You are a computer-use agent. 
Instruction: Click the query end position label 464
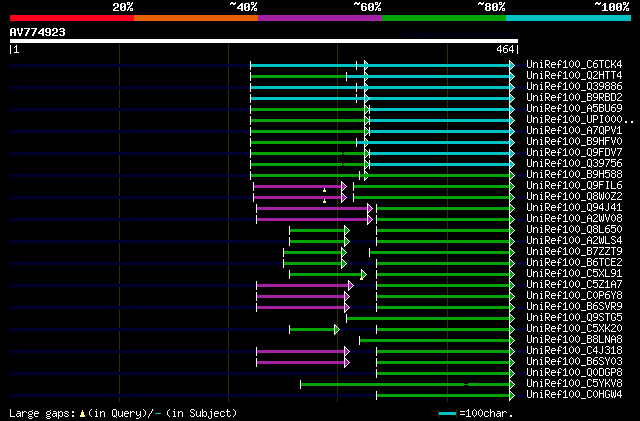pos(505,49)
